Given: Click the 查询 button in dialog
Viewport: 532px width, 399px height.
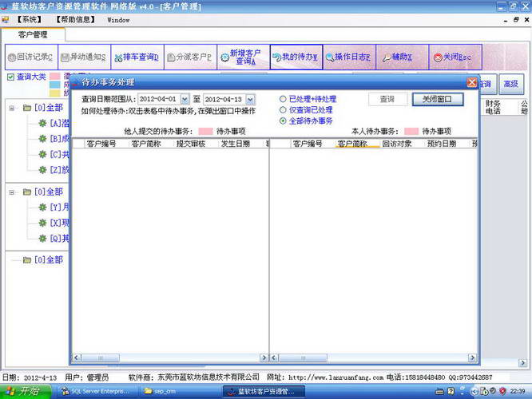Looking at the screenshot, I should click(x=387, y=99).
